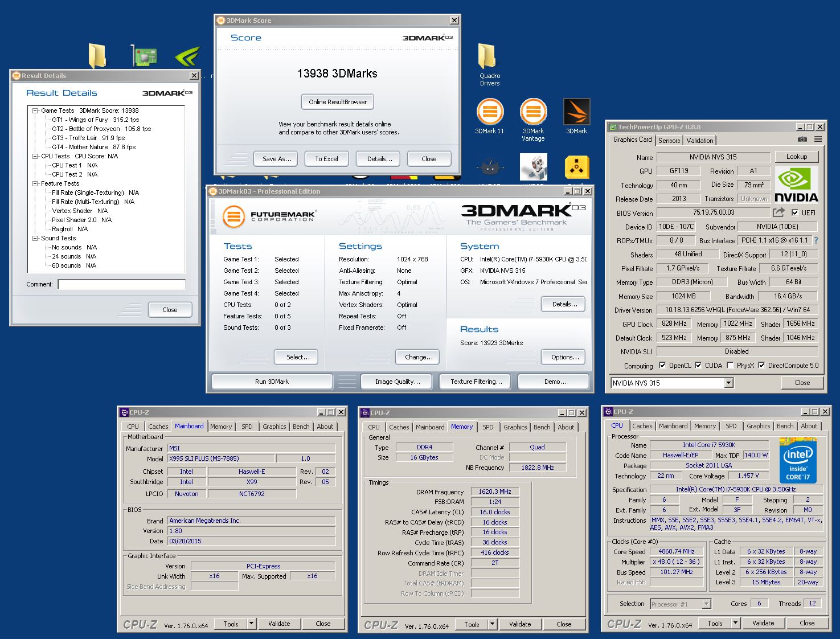The image size is (840, 639).
Task: Open Tools dropdown arrow in Mainboard CPU-Z
Action: (x=251, y=624)
